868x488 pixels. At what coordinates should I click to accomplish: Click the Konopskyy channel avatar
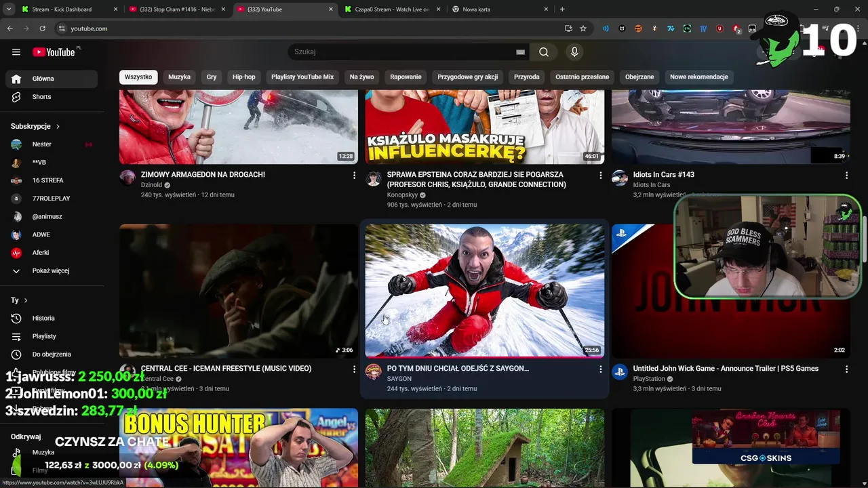click(374, 178)
